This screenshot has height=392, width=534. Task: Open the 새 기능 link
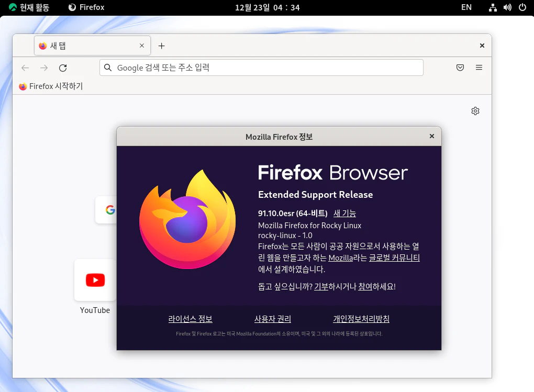click(x=344, y=213)
